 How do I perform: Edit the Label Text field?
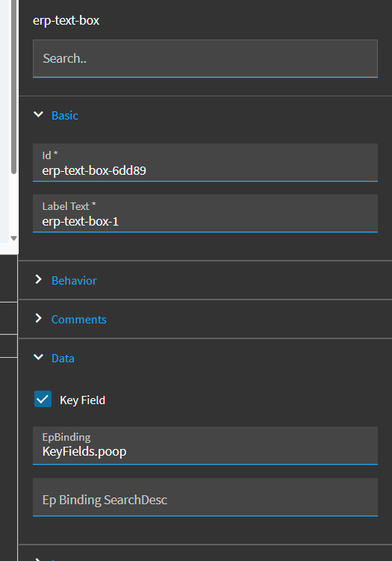point(205,213)
